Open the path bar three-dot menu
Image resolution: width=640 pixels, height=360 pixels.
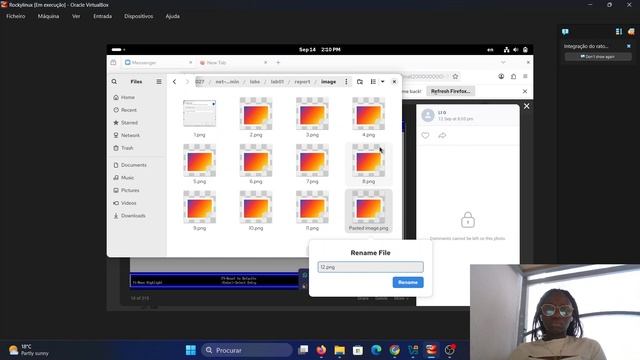[346, 82]
